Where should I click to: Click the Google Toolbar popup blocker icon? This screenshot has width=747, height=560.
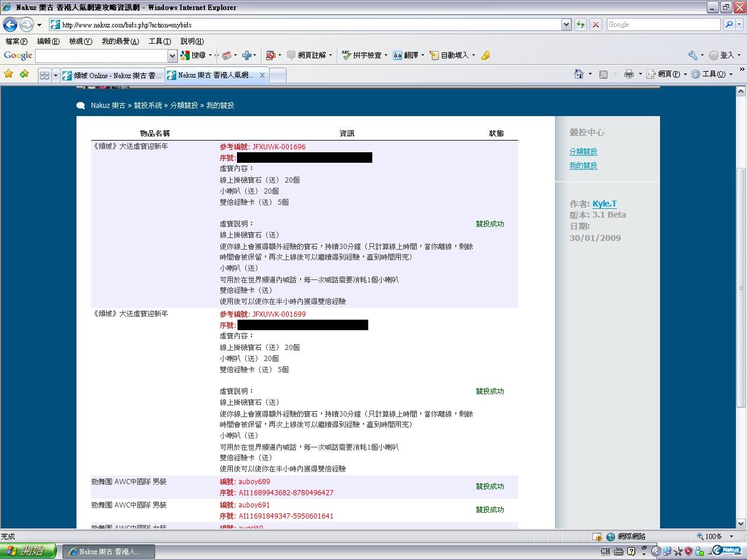pyautogui.click(x=270, y=55)
